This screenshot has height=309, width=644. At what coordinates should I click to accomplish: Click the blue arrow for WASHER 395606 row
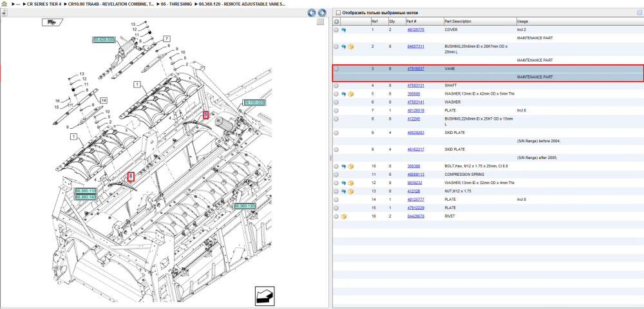click(x=344, y=94)
